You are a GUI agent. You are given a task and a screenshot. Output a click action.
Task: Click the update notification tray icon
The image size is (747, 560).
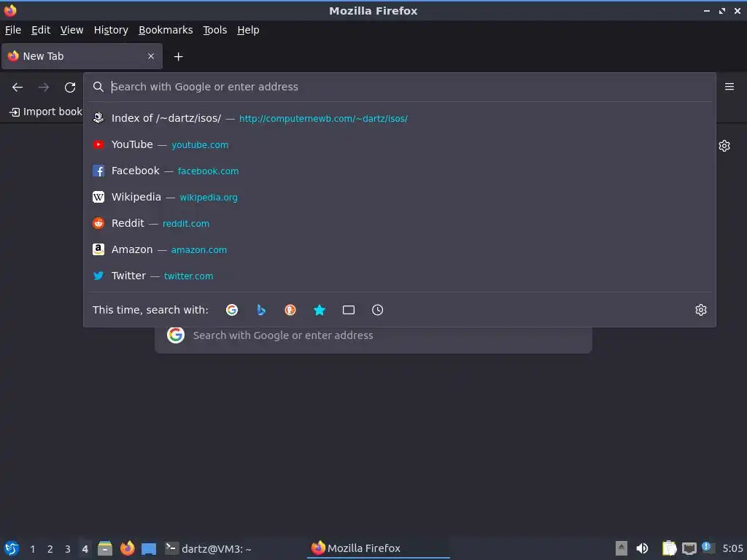click(708, 548)
